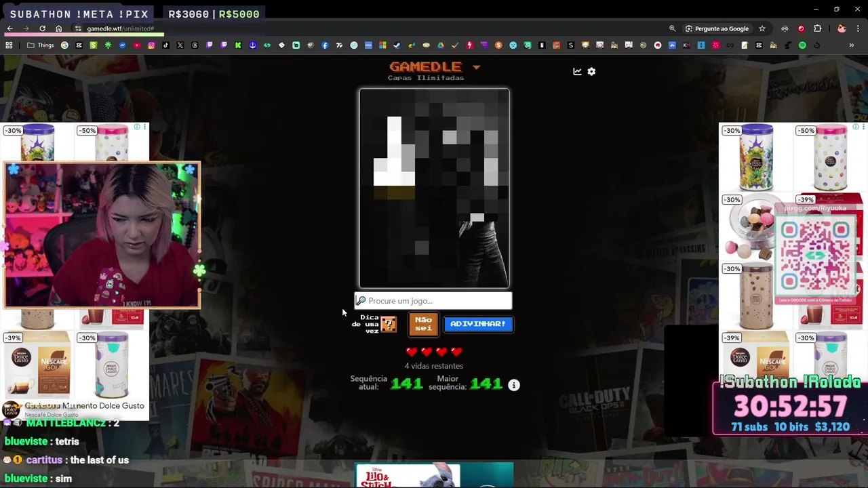Use the question block hint icon

(x=389, y=324)
